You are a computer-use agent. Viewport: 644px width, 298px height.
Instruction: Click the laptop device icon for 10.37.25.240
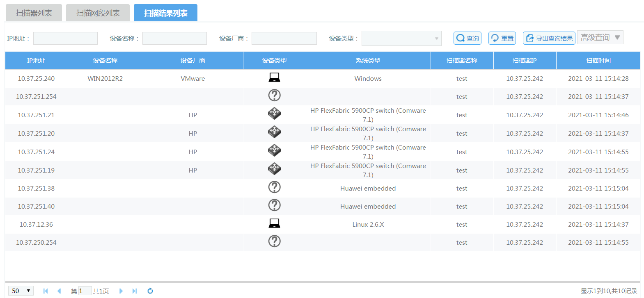[274, 77]
